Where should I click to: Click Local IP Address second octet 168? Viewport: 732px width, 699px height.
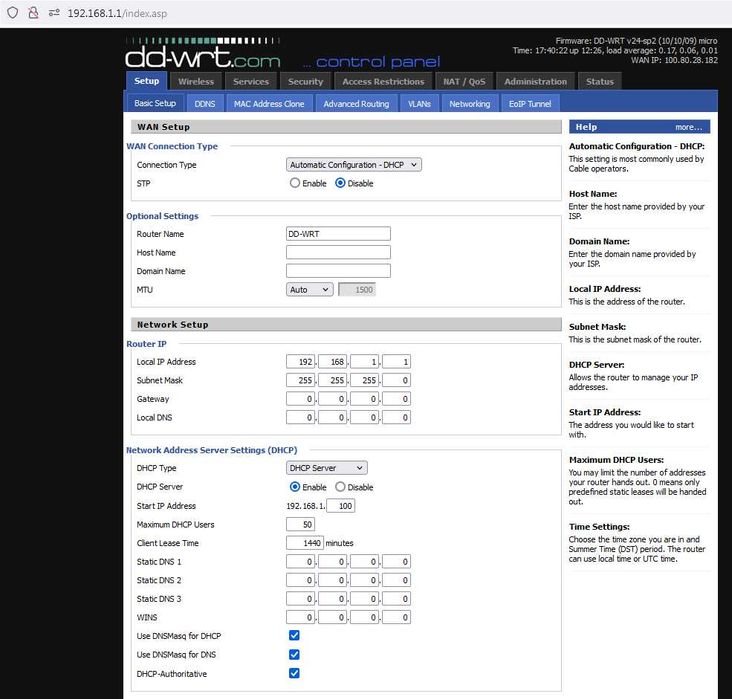coord(332,361)
